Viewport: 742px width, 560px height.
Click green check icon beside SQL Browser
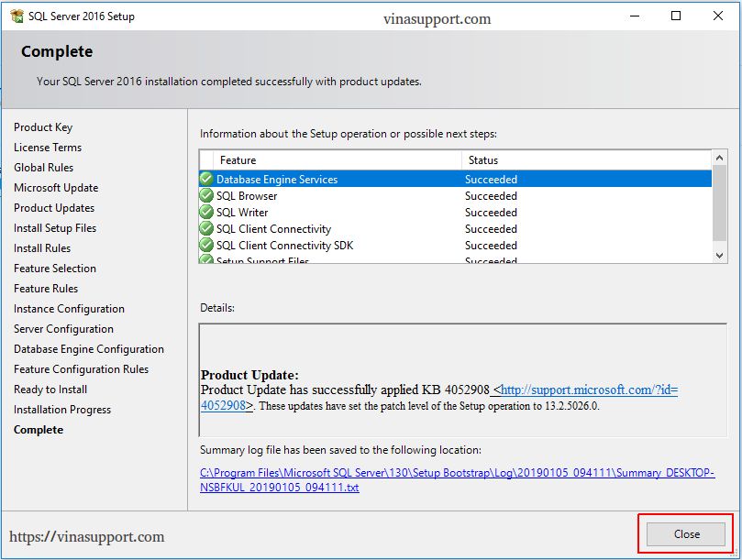coord(206,195)
